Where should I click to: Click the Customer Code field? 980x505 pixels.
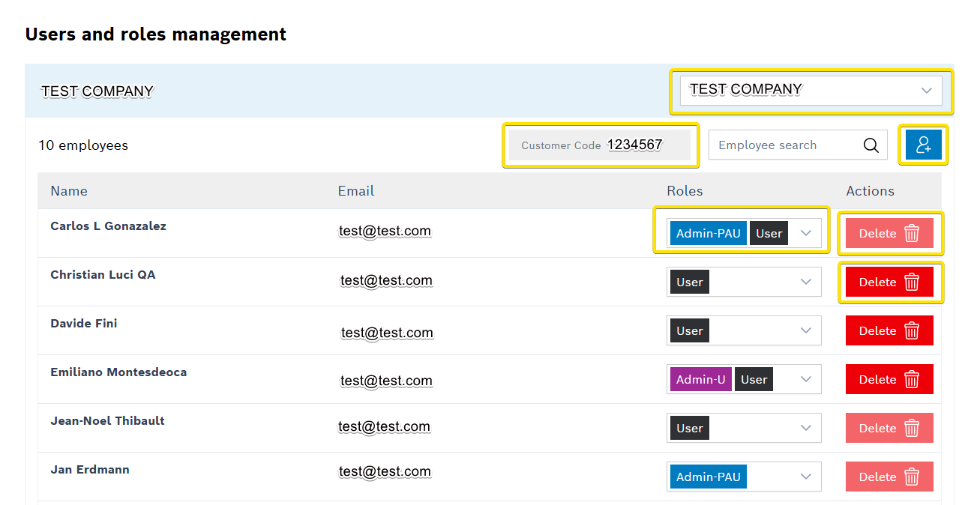point(600,145)
